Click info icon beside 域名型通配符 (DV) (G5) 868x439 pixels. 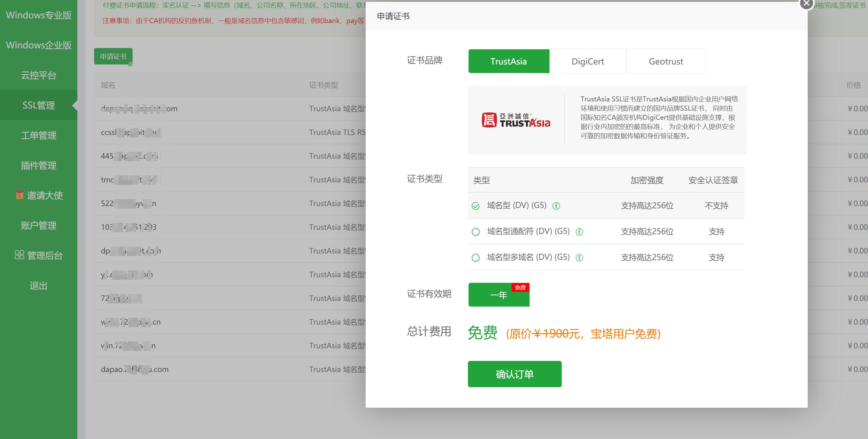[579, 232]
